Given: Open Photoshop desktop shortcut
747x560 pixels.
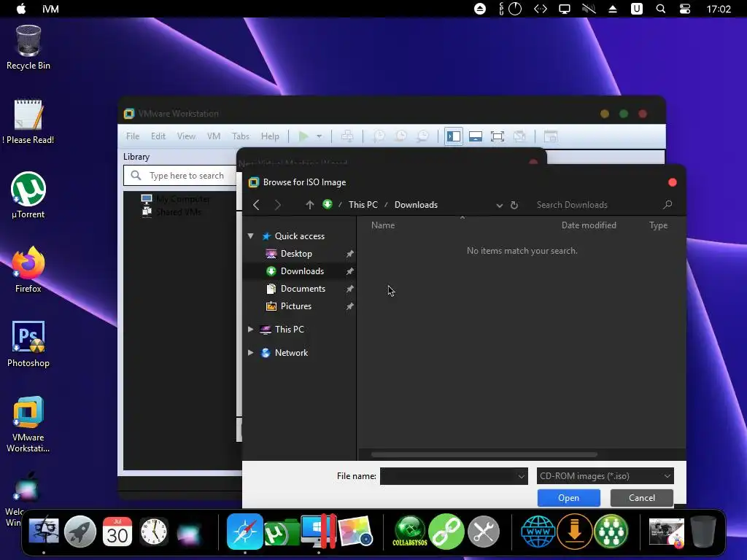Looking at the screenshot, I should [x=28, y=344].
